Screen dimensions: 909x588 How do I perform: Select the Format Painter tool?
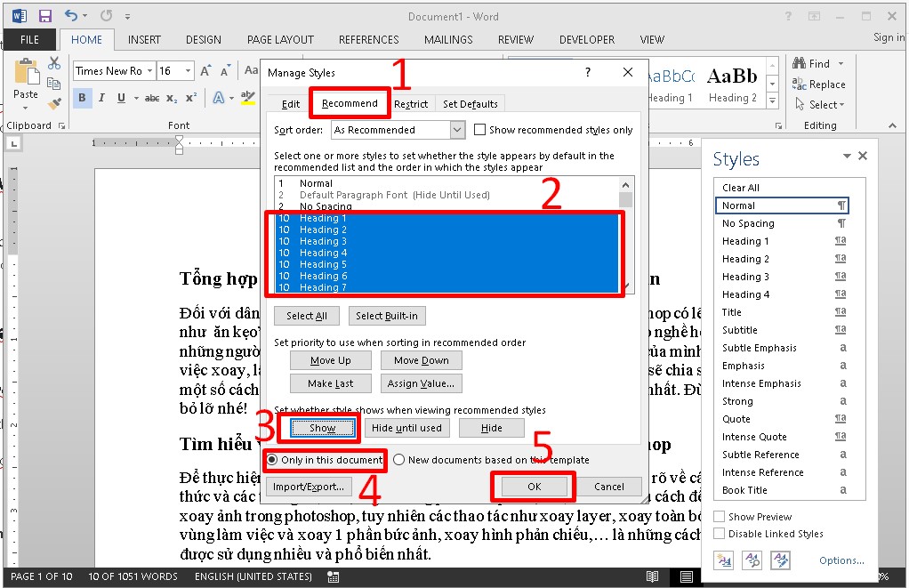point(53,103)
